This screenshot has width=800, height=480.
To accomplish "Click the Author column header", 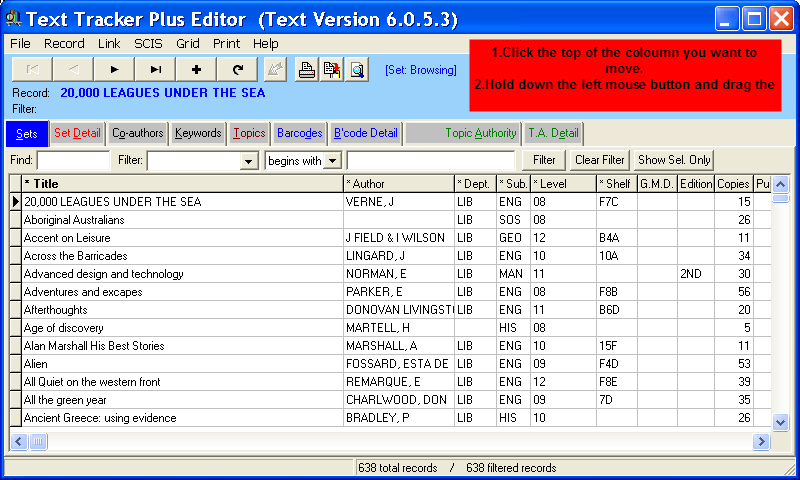I will point(399,184).
